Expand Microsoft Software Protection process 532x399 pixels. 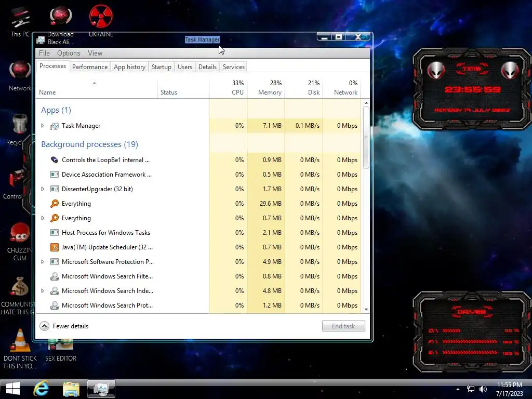[43, 262]
